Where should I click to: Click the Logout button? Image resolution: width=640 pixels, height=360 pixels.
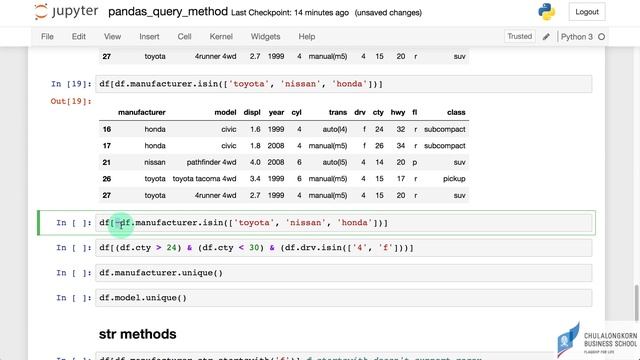tap(587, 12)
